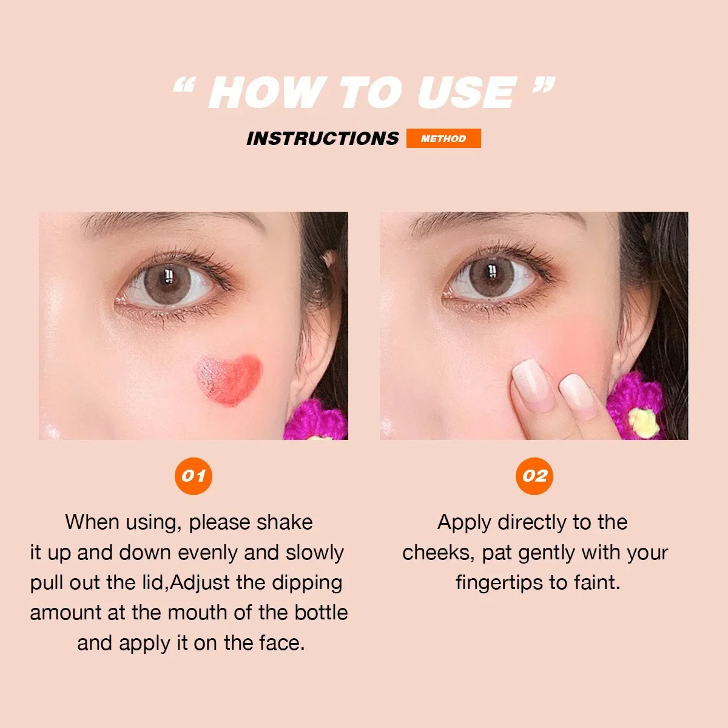Click the orange 02 step badge

(x=534, y=476)
